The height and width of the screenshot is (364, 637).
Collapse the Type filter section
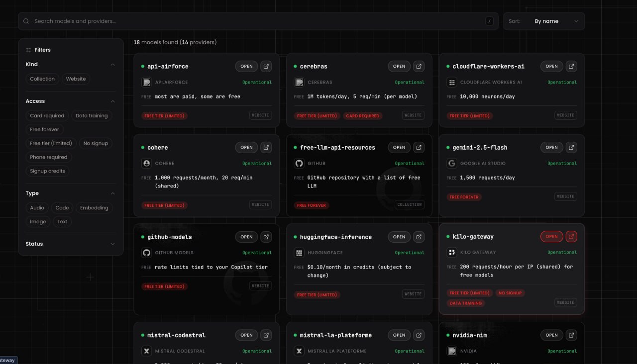coord(112,193)
